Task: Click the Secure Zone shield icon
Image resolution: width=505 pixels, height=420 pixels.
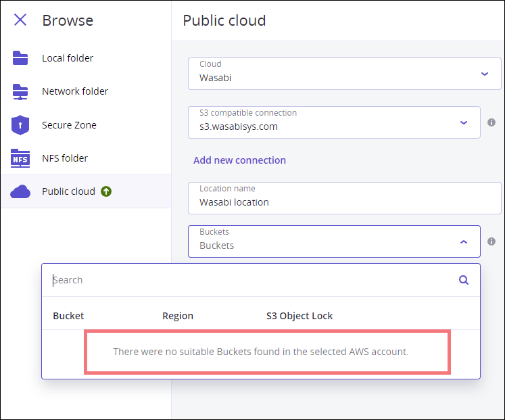Action: tap(20, 125)
